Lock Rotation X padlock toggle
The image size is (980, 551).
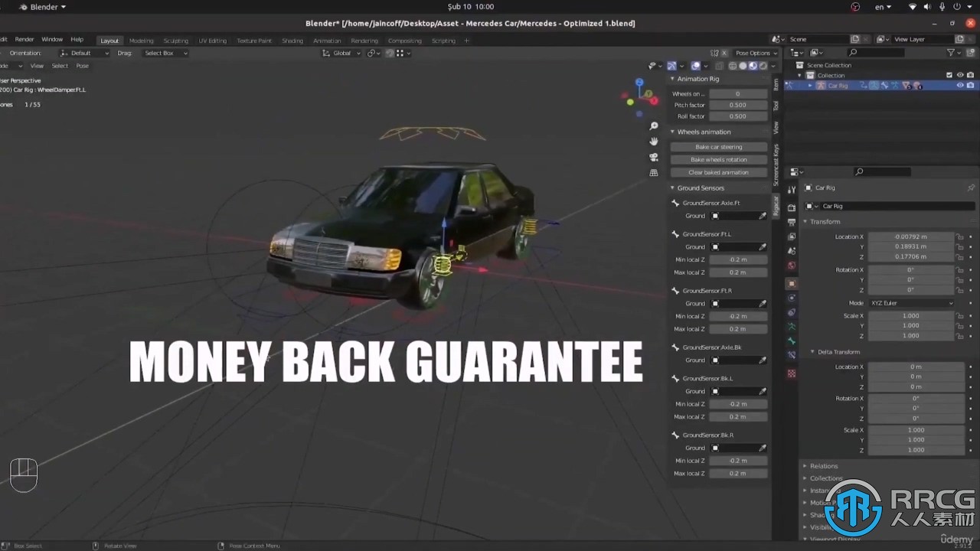coord(960,270)
